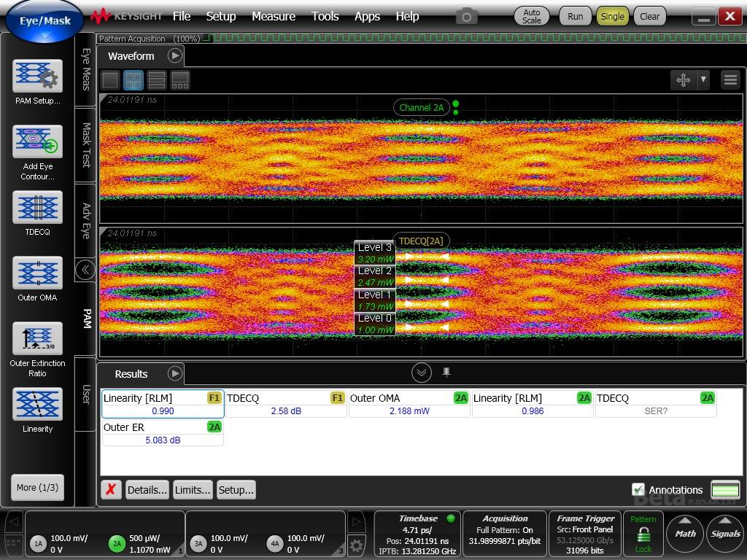Open the Measure menu
The height and width of the screenshot is (560, 747).
(x=274, y=16)
